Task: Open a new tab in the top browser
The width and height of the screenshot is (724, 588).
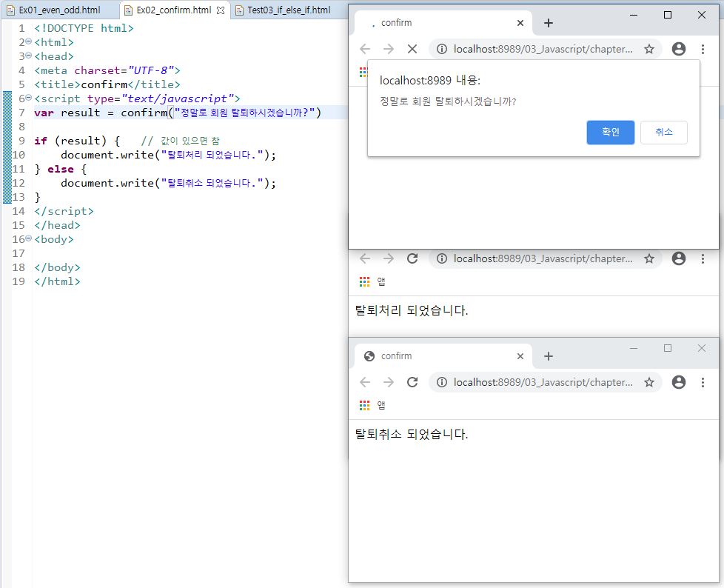Action: click(x=548, y=23)
